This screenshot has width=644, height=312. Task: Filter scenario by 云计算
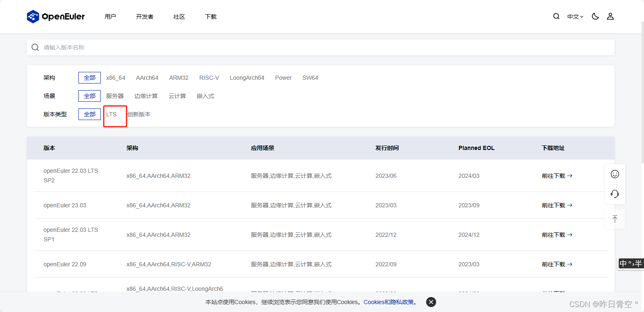(177, 96)
